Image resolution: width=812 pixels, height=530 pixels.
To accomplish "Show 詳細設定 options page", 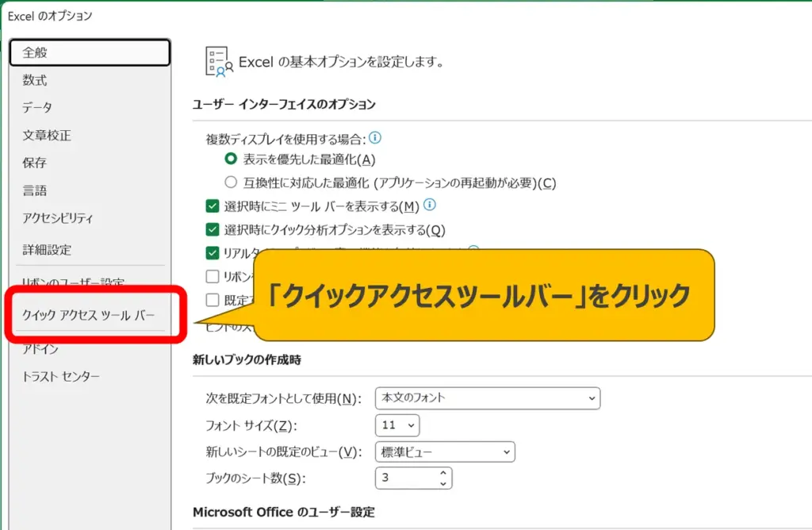I will click(47, 250).
